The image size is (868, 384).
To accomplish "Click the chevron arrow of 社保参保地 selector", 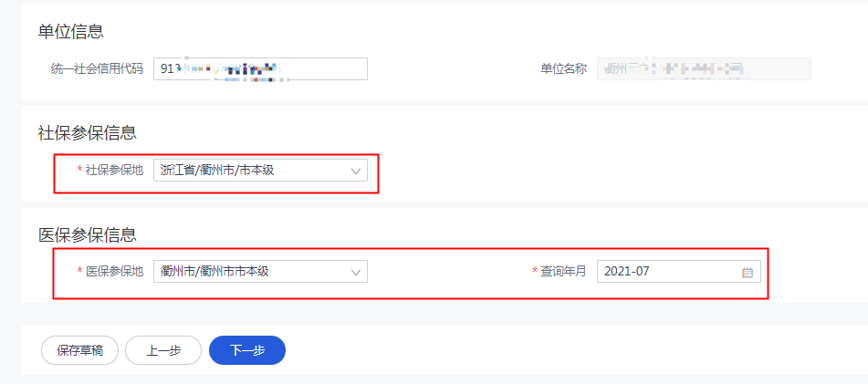I will 356,171.
